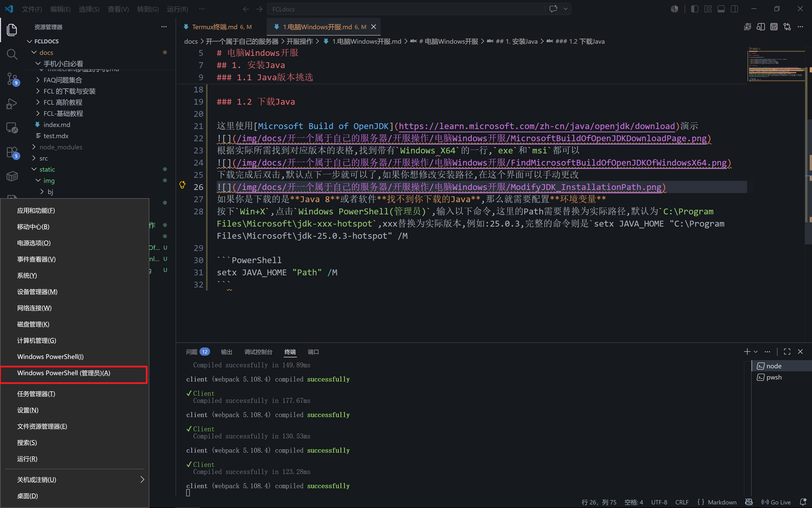Open preview to the side icon
Screen dimensions: 812x508
pos(761,27)
